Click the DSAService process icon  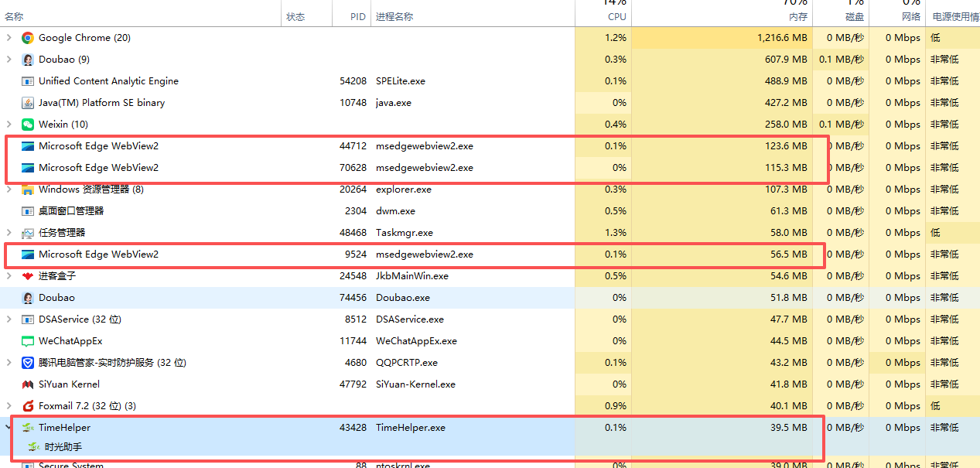click(28, 319)
